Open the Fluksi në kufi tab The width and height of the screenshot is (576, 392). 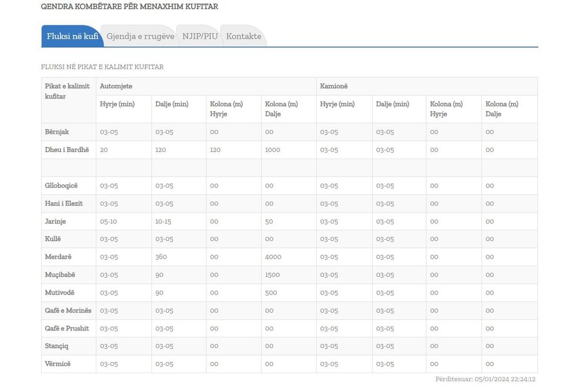[72, 36]
